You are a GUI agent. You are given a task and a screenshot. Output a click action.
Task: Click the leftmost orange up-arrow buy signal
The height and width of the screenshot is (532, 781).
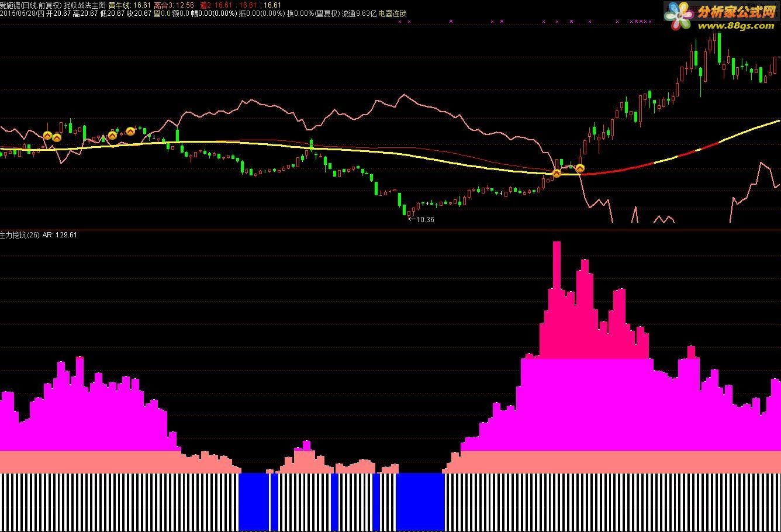pos(47,135)
